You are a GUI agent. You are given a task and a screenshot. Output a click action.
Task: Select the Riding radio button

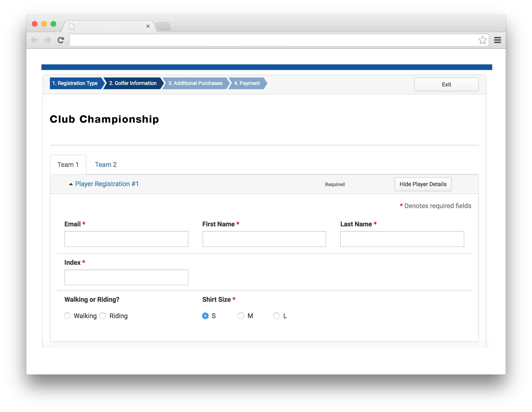(103, 316)
